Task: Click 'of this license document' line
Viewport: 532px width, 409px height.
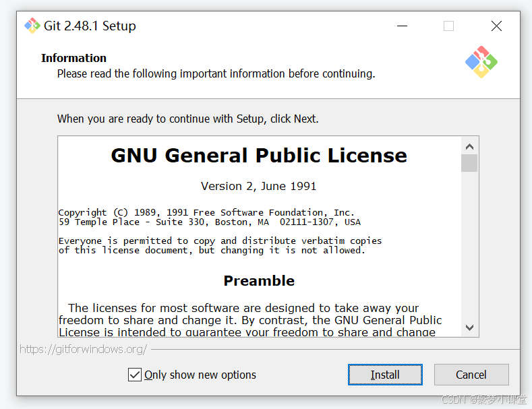Action: pos(212,251)
